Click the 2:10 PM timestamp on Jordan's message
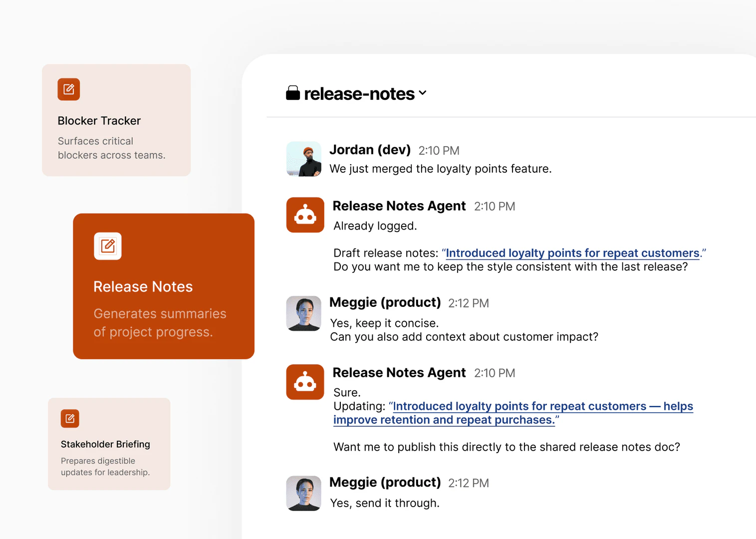This screenshot has width=756, height=539. pyautogui.click(x=439, y=151)
